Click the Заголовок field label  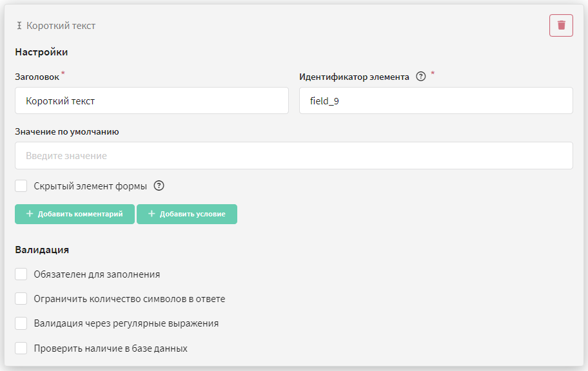[x=37, y=77]
